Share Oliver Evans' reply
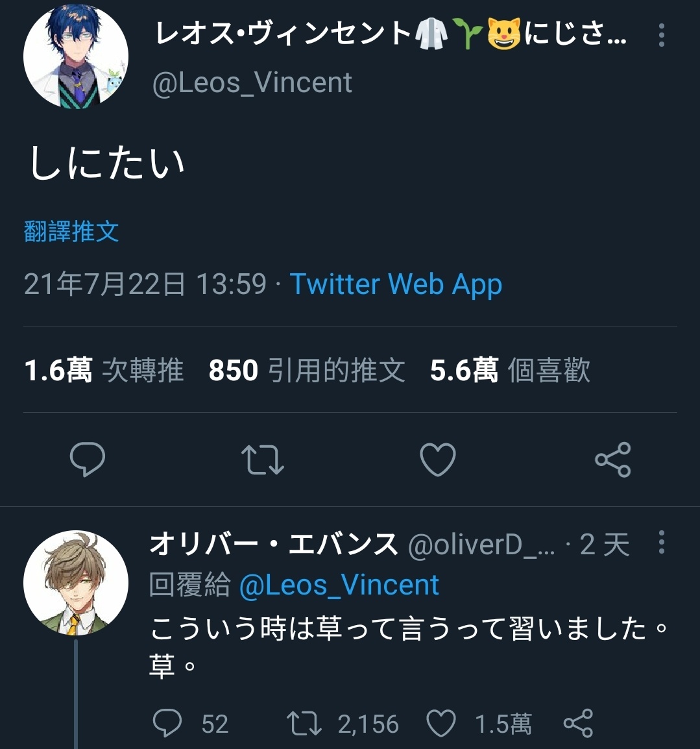 [x=578, y=723]
